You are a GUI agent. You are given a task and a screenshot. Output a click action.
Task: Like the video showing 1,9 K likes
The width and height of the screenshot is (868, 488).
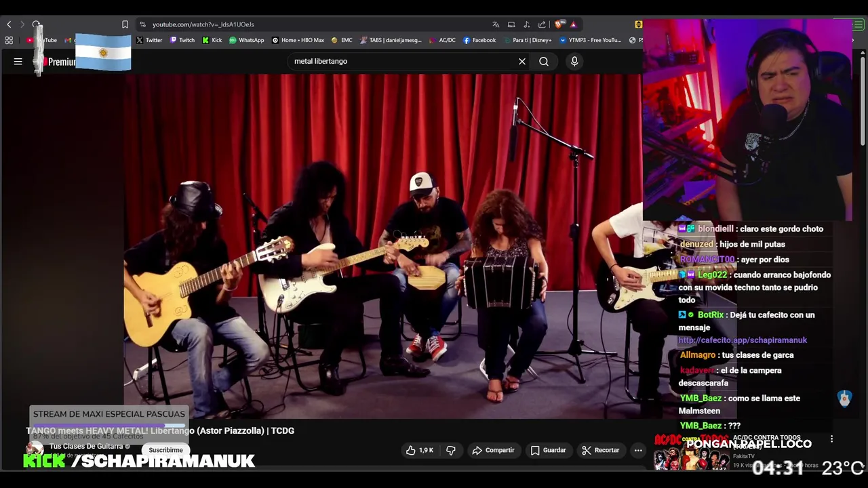pyautogui.click(x=419, y=450)
